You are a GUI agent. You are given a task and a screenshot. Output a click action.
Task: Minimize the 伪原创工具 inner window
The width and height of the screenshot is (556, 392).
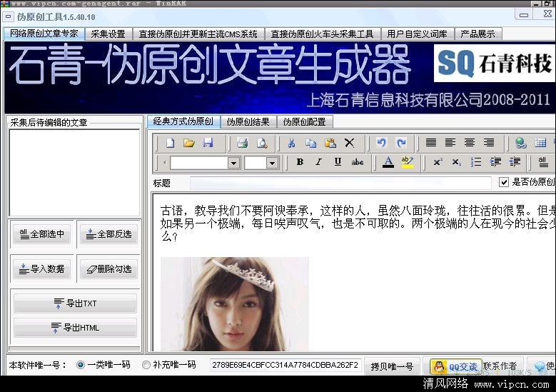[524, 15]
